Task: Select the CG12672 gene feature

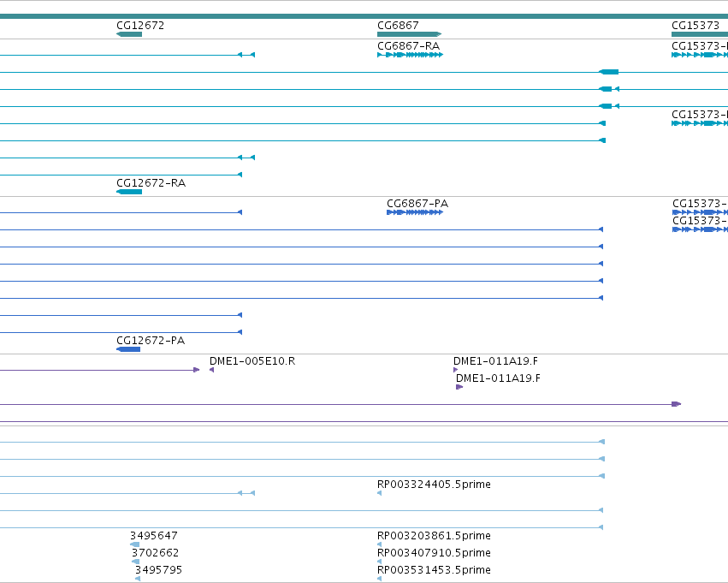Action: pyautogui.click(x=129, y=34)
